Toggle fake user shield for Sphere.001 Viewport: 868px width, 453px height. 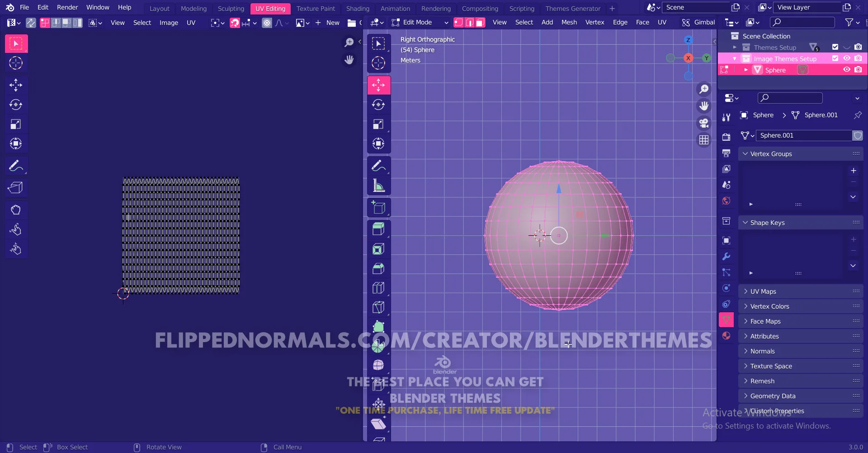(x=858, y=135)
